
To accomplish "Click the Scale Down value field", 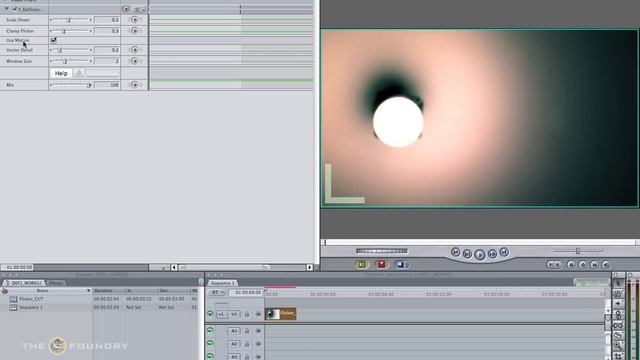I will [107, 20].
